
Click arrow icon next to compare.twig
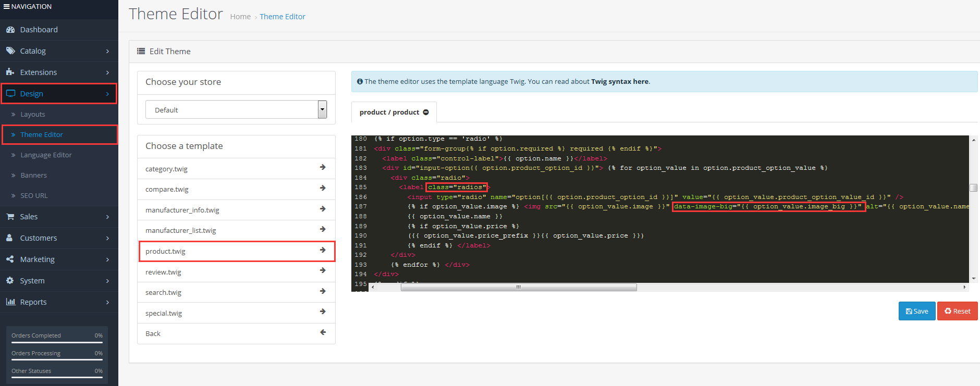pos(323,188)
